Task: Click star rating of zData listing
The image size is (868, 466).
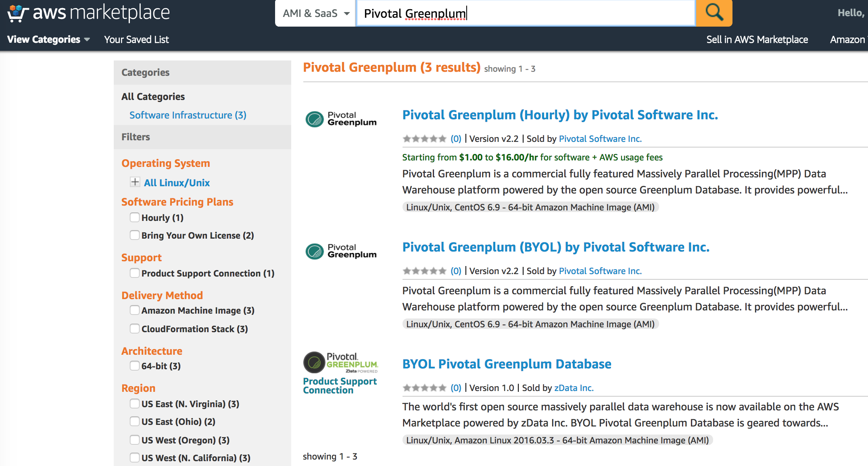Action: click(x=424, y=388)
